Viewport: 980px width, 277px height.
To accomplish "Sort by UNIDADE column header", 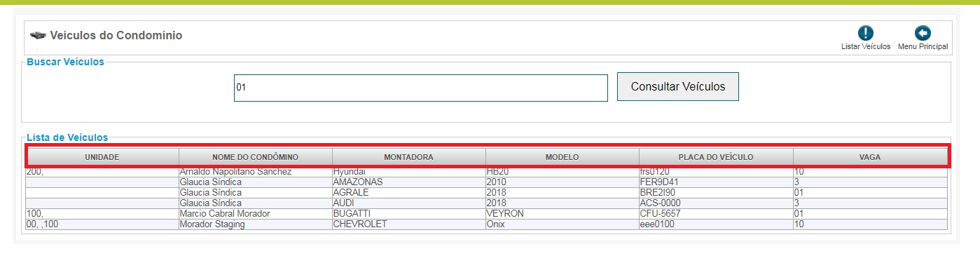I will pyautogui.click(x=102, y=157).
